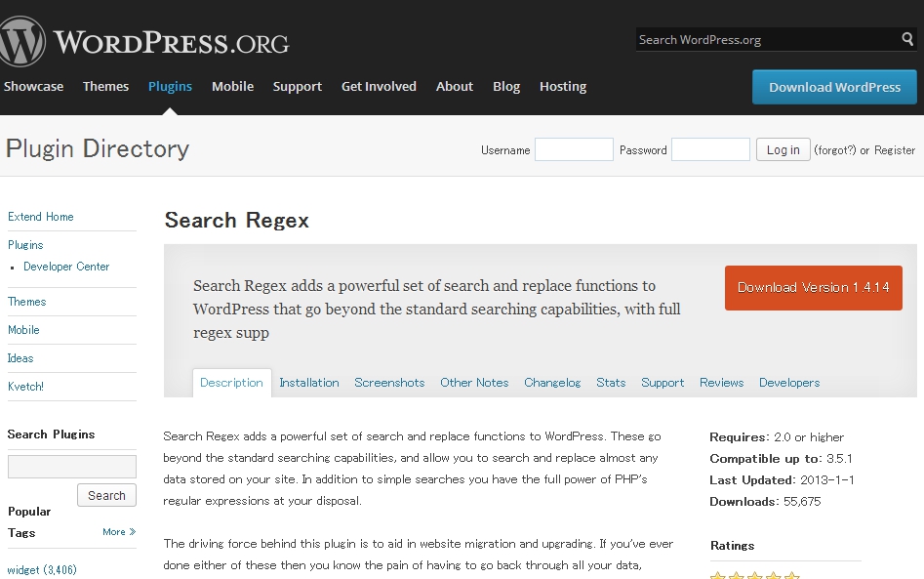Switch to the Stats tab

pos(611,383)
